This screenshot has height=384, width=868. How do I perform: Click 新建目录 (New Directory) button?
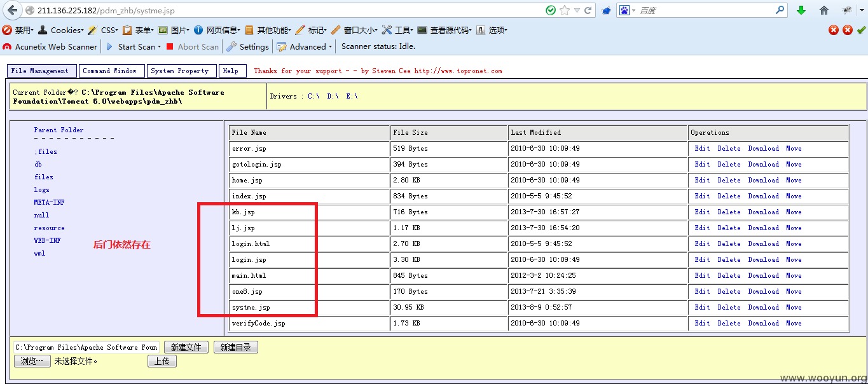click(236, 347)
